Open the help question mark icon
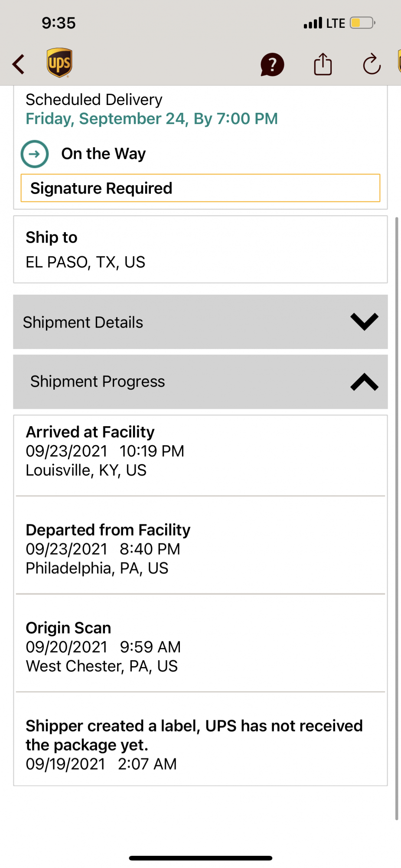The image size is (401, 868). tap(272, 65)
